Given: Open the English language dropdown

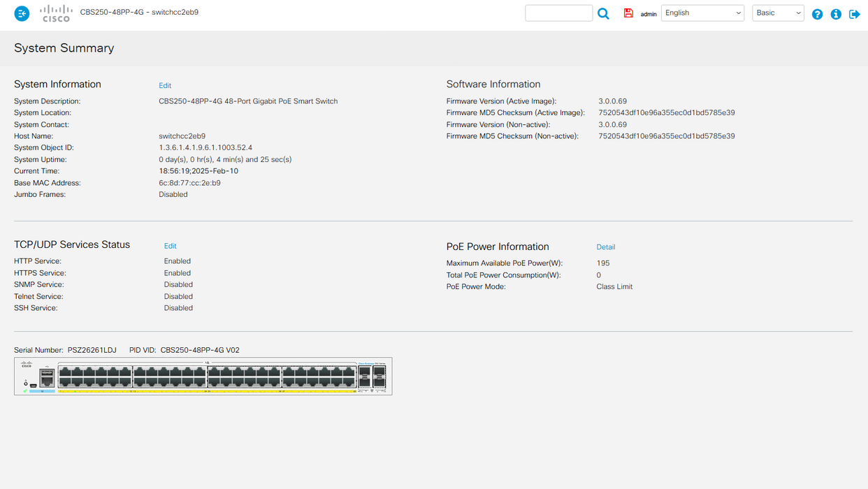Looking at the screenshot, I should click(x=702, y=13).
